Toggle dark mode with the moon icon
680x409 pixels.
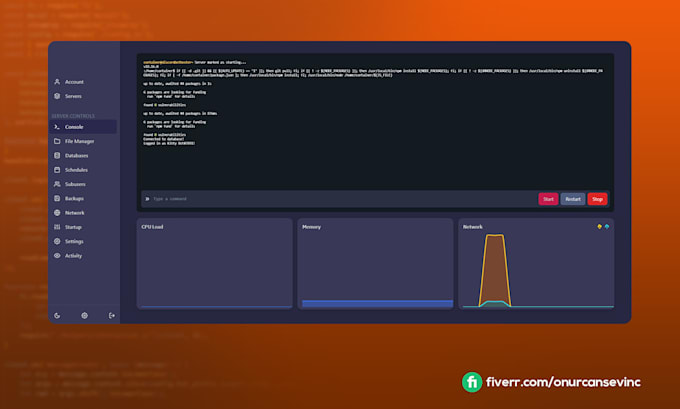click(57, 315)
